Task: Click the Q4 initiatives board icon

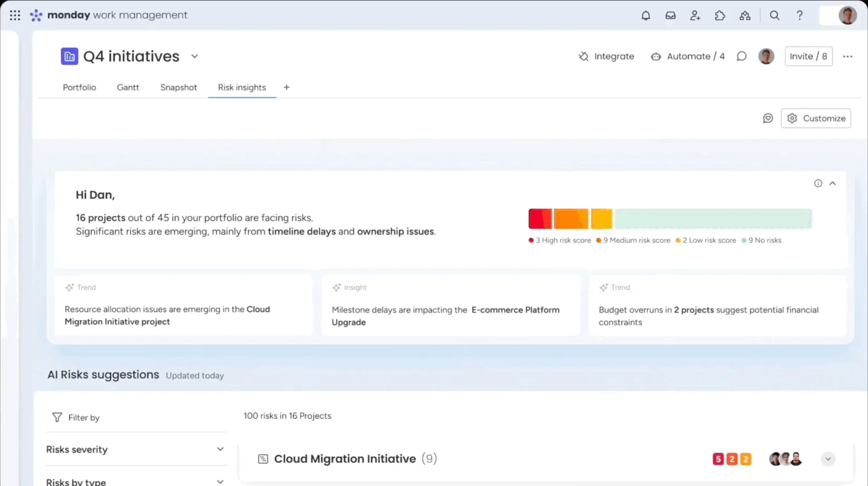Action: click(70, 56)
